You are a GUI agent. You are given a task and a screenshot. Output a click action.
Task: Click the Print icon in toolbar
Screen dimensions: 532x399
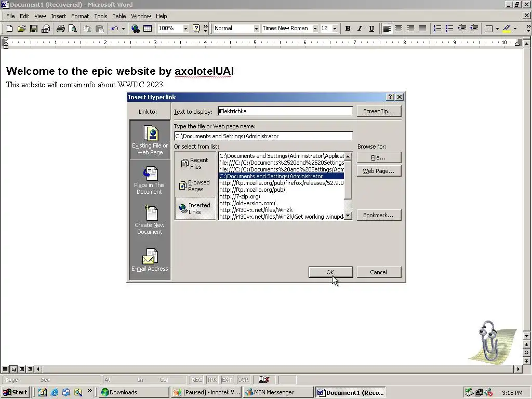click(61, 29)
